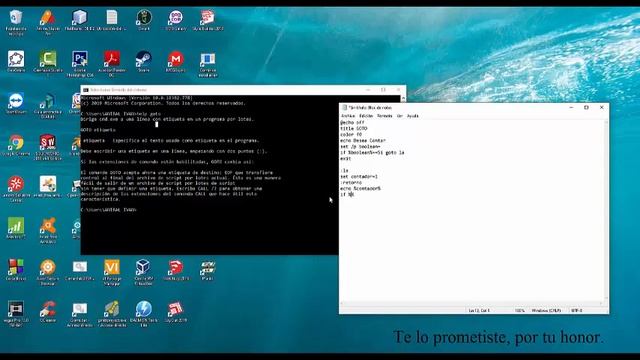Click the 'exit' line in Notepad
Screen dimensions: 640x360
345,158
